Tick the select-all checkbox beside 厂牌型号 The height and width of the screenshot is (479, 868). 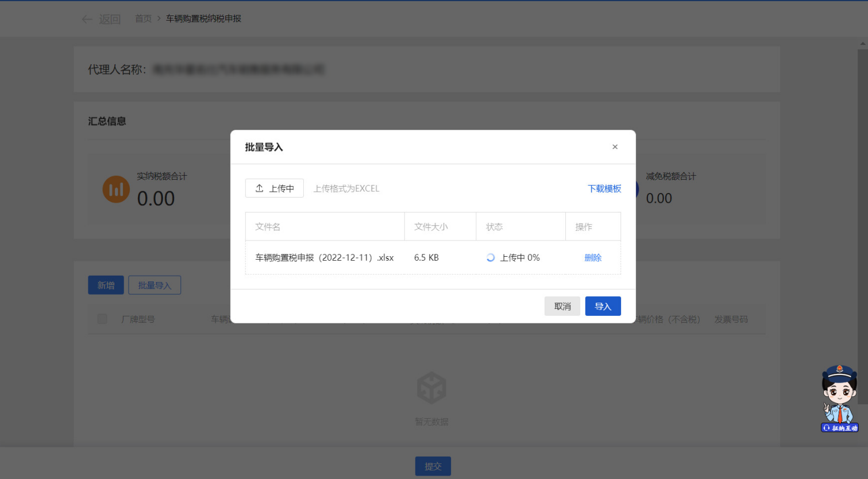click(102, 319)
